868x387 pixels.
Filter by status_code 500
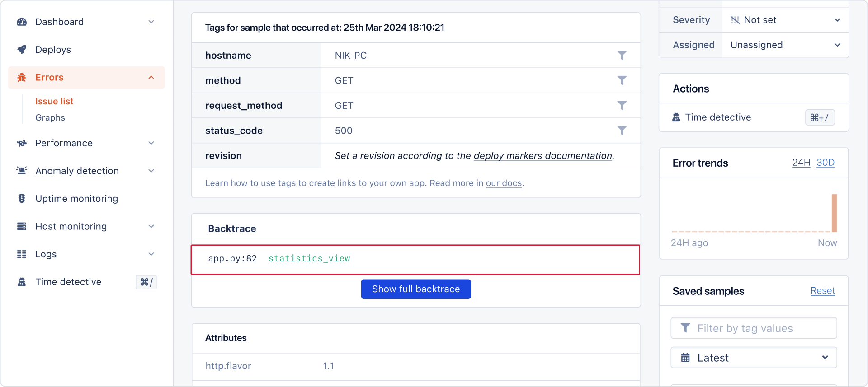(622, 131)
